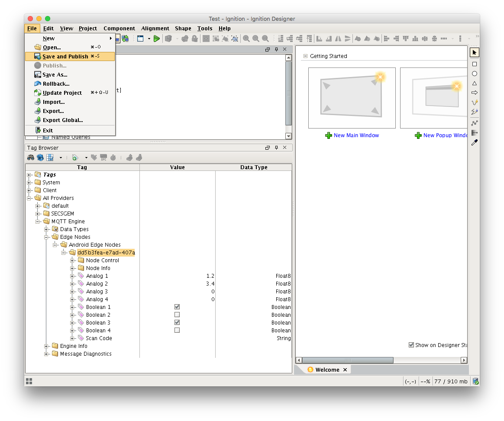
Task: Select the Gradient tool
Action: 475,133
